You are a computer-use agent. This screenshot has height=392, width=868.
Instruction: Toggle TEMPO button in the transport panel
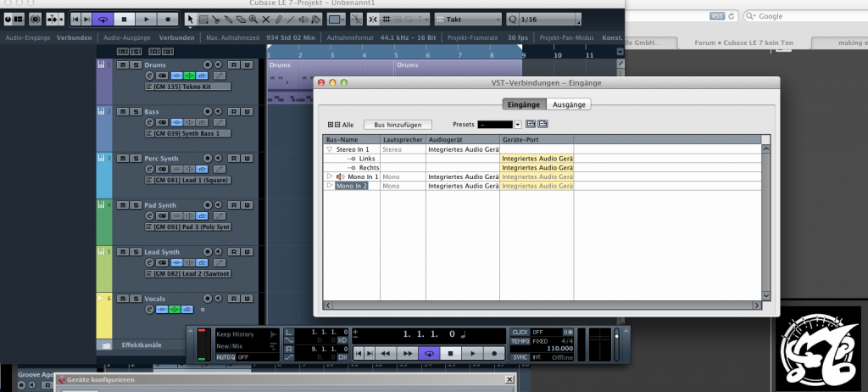click(520, 342)
